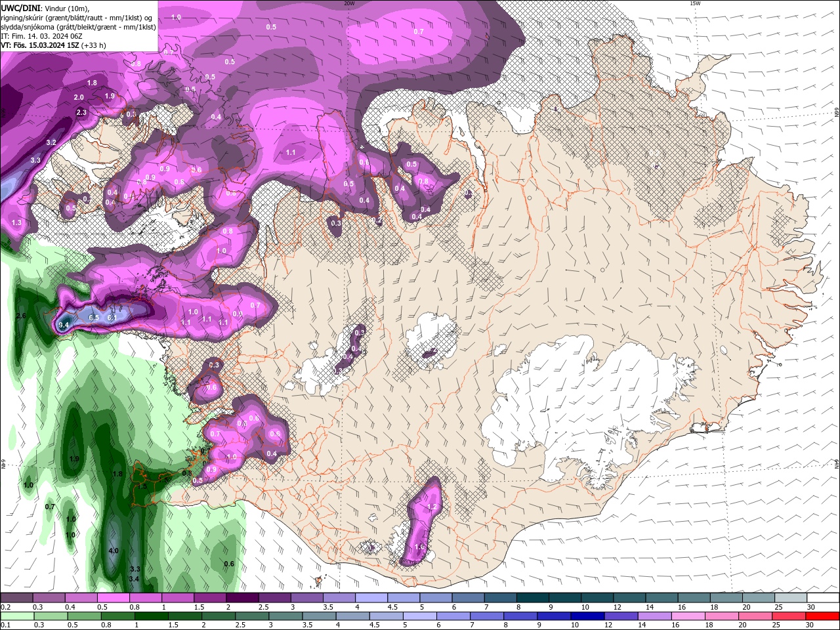
Task: Pick the dark green swatch labeled 1 in lower legend
Action: (152, 617)
